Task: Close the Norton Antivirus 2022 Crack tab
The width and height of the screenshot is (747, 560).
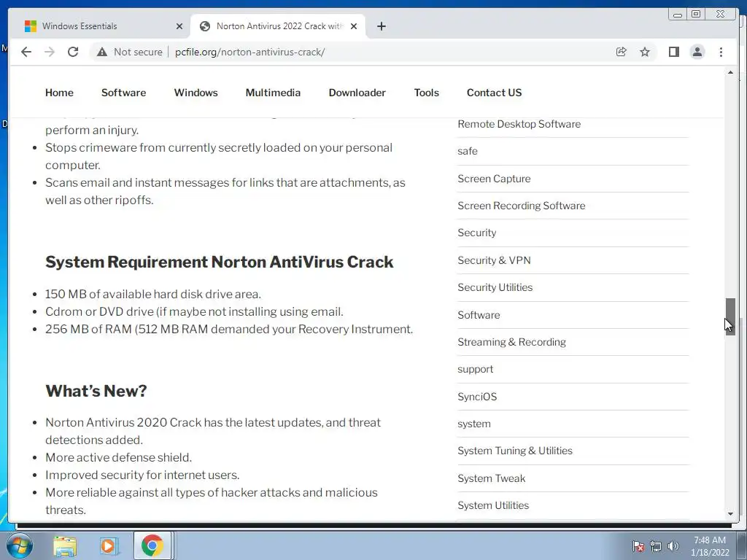Action: tap(354, 26)
